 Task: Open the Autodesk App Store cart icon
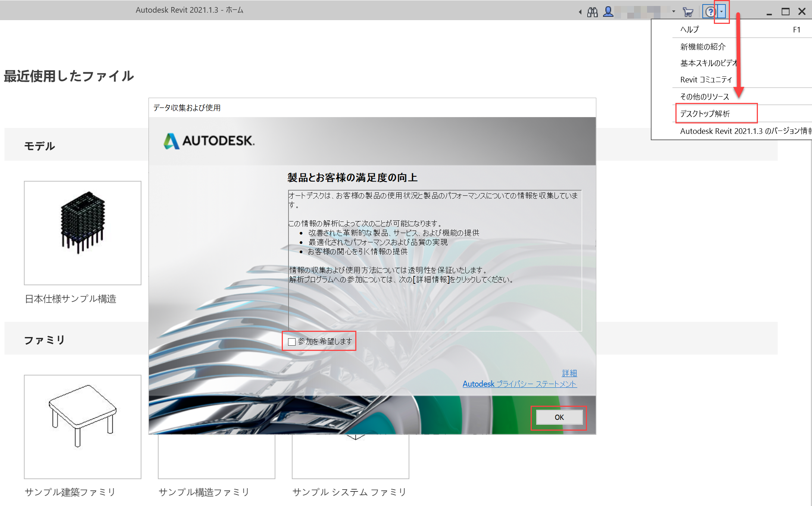(x=687, y=12)
